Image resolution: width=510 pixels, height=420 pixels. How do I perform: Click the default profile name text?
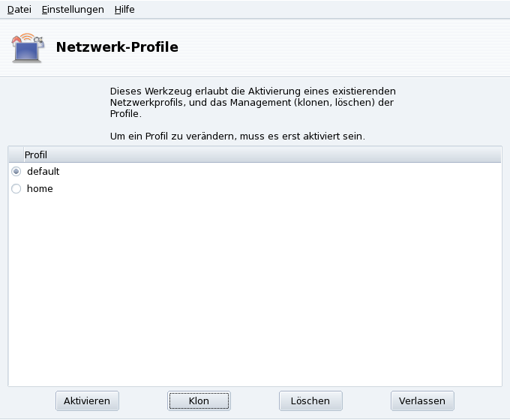(43, 172)
